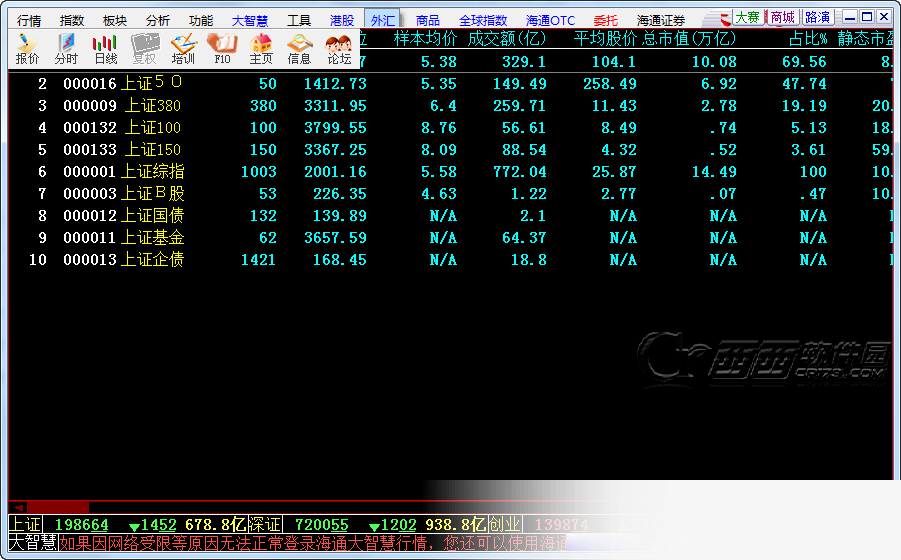The height and width of the screenshot is (560, 901).
Task: Switch to 商品 tab
Action: coord(428,21)
